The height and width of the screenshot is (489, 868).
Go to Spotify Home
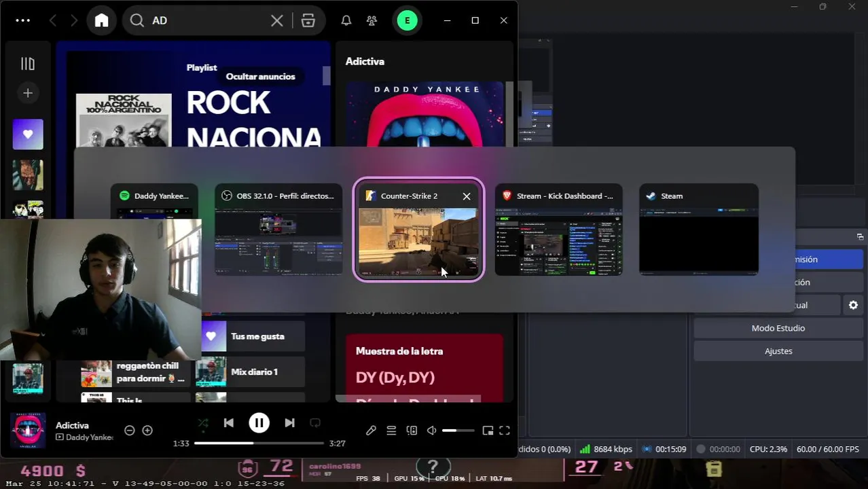pyautogui.click(x=101, y=20)
